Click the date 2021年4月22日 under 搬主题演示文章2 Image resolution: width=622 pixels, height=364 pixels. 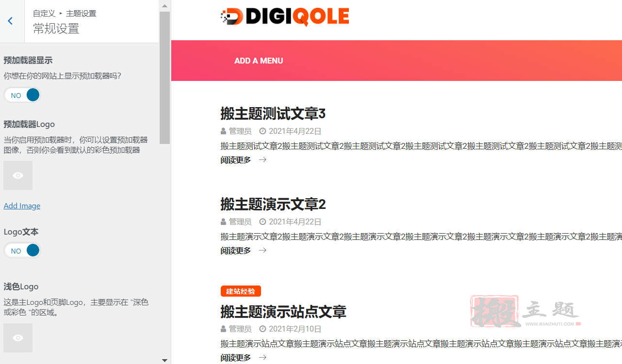295,222
